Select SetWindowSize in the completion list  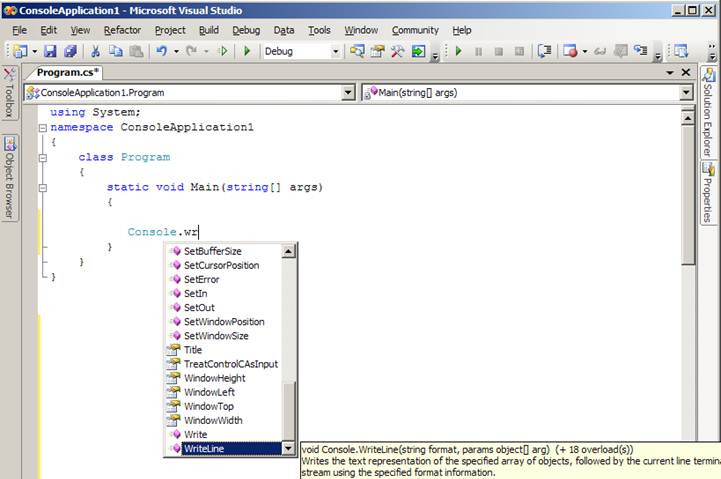(224, 336)
